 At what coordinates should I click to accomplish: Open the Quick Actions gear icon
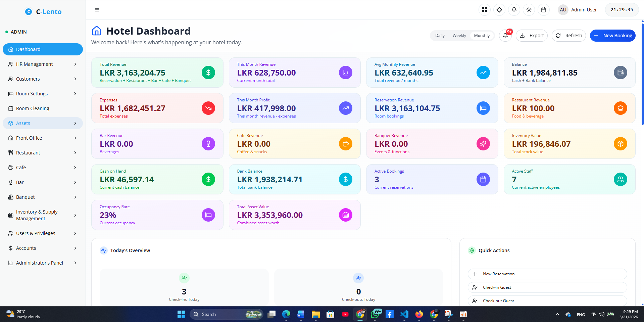[x=472, y=250]
